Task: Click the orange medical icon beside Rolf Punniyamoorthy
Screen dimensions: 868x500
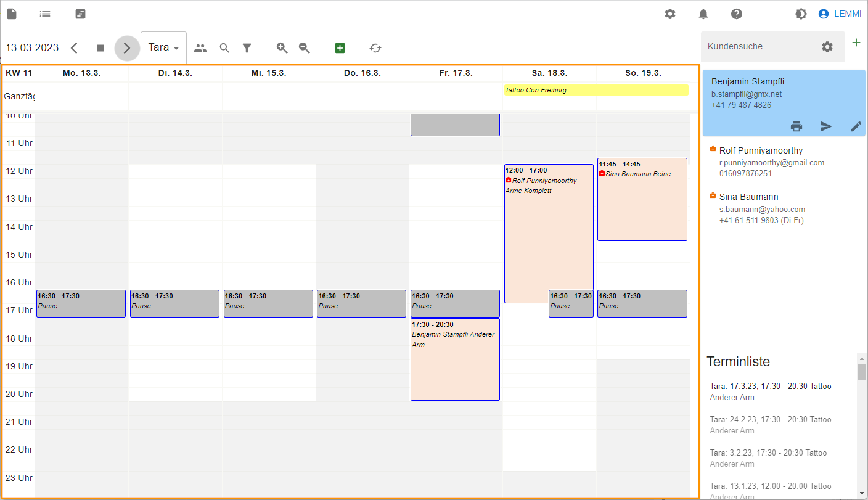Action: (x=713, y=149)
